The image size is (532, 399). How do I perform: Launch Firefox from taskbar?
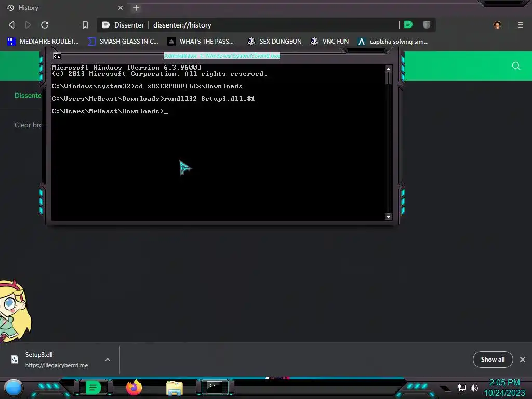pyautogui.click(x=134, y=388)
